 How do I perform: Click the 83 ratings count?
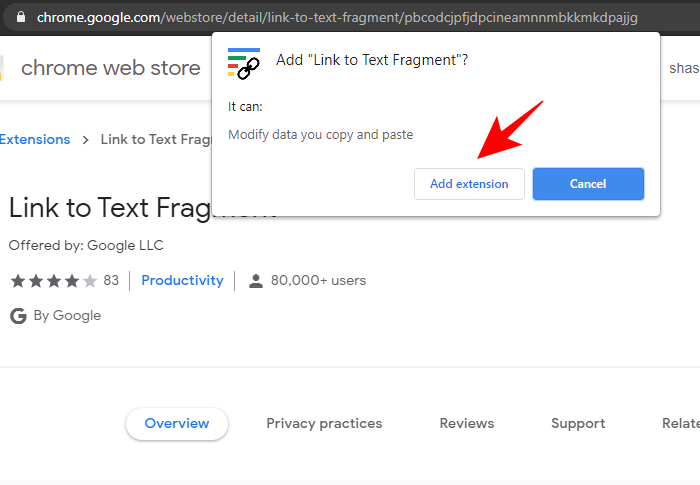(110, 281)
